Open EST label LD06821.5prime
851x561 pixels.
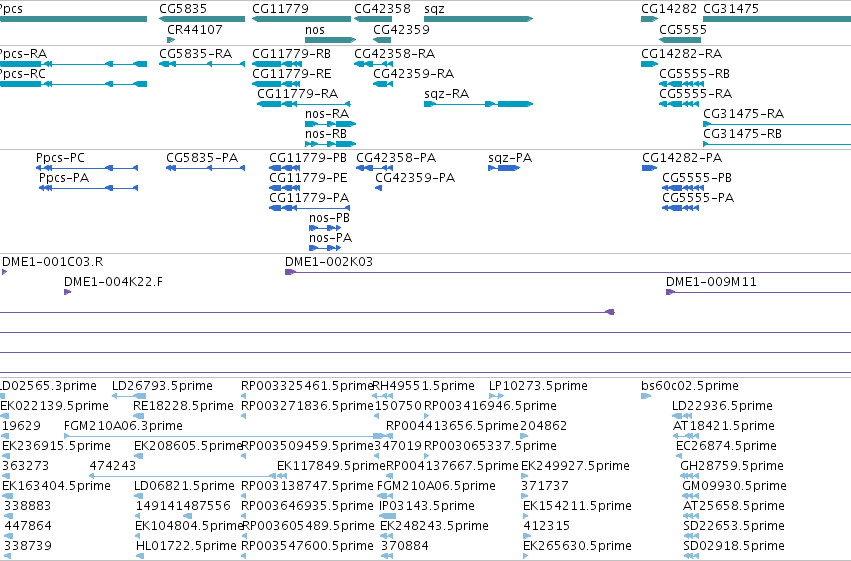click(185, 487)
